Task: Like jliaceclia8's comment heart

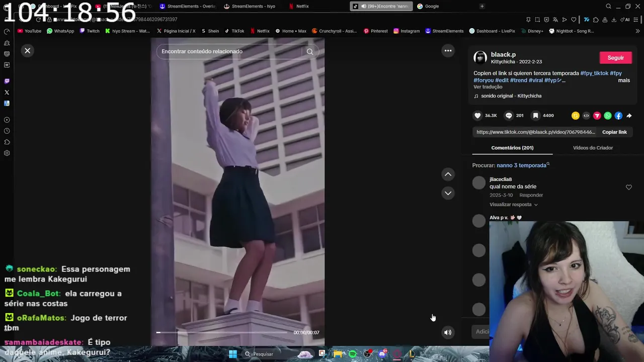Action: (628, 187)
